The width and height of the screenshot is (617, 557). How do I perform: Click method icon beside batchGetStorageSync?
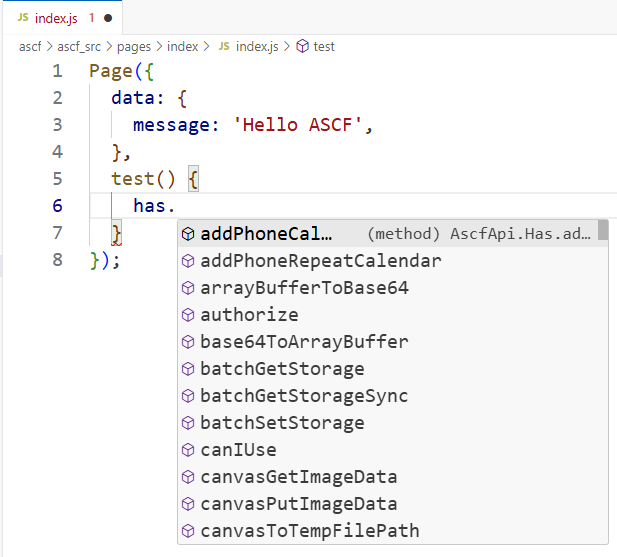click(x=188, y=396)
